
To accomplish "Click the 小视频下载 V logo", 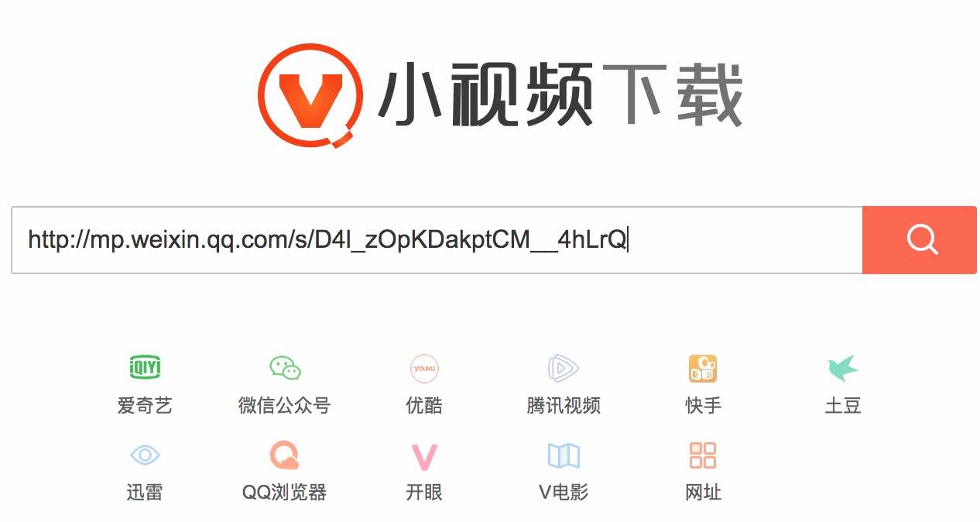I will (x=310, y=94).
